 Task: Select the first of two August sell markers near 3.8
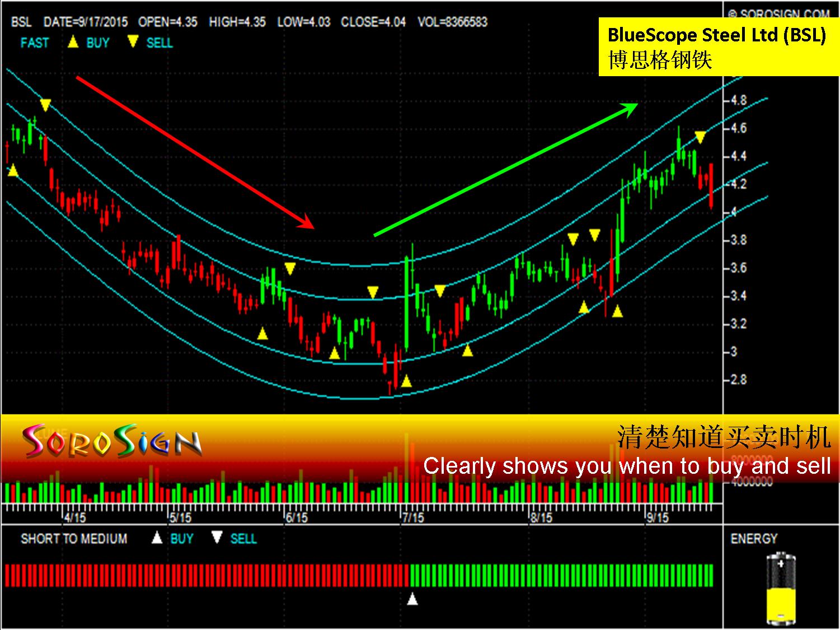[572, 240]
